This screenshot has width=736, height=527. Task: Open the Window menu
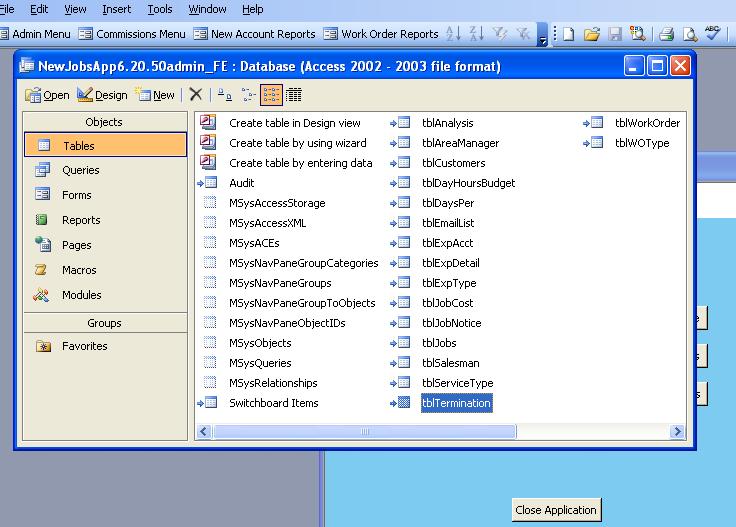[x=207, y=9]
